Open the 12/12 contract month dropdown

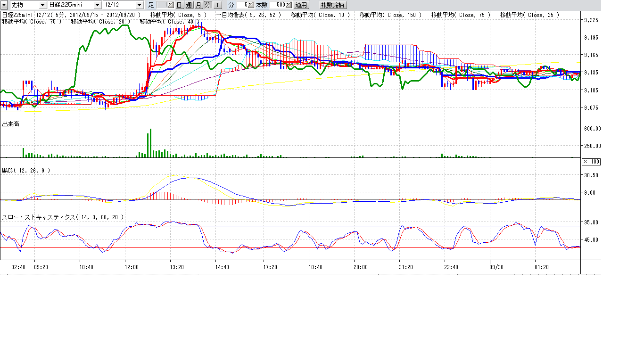click(139, 5)
